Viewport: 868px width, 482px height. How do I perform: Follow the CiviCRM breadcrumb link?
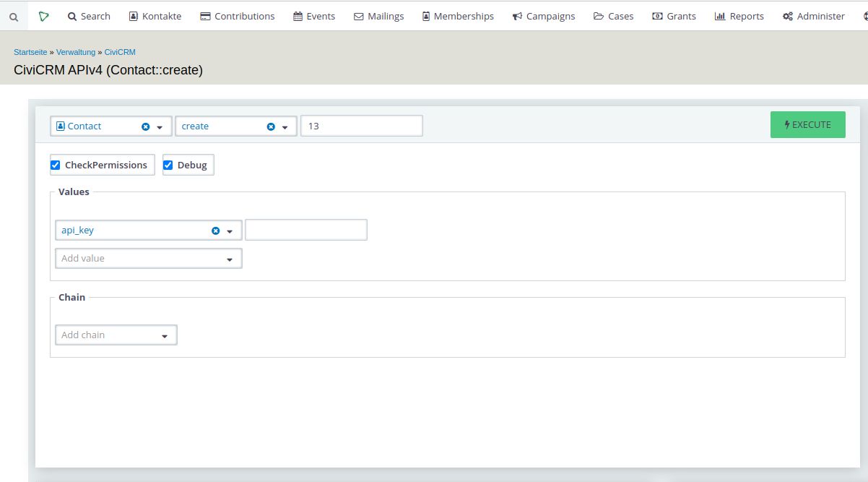tap(120, 52)
